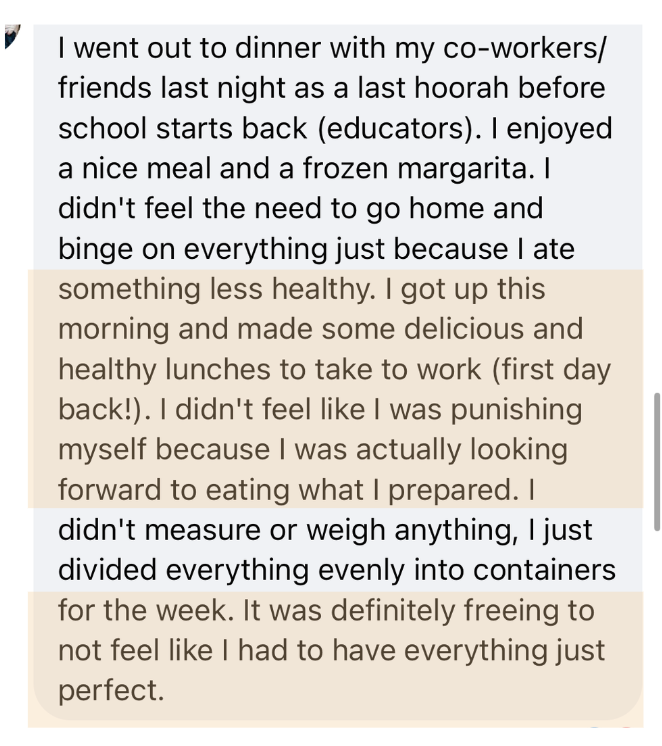The height and width of the screenshot is (746, 662).
Task: Click the blue reaction icon below the message bubble
Action: pyautogui.click(x=595, y=726)
